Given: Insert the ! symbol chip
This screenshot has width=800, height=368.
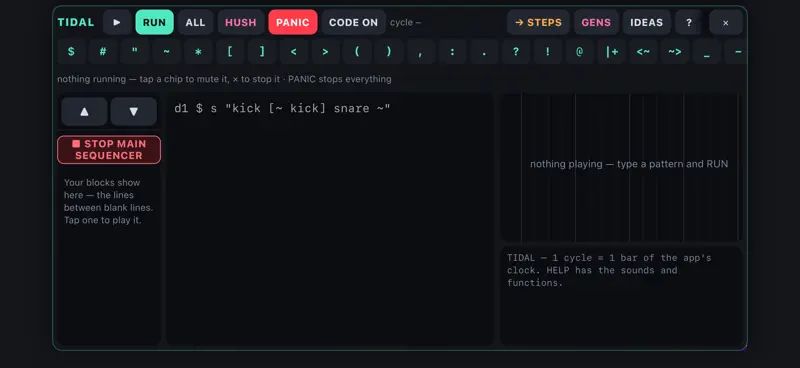Looking at the screenshot, I should coord(547,52).
